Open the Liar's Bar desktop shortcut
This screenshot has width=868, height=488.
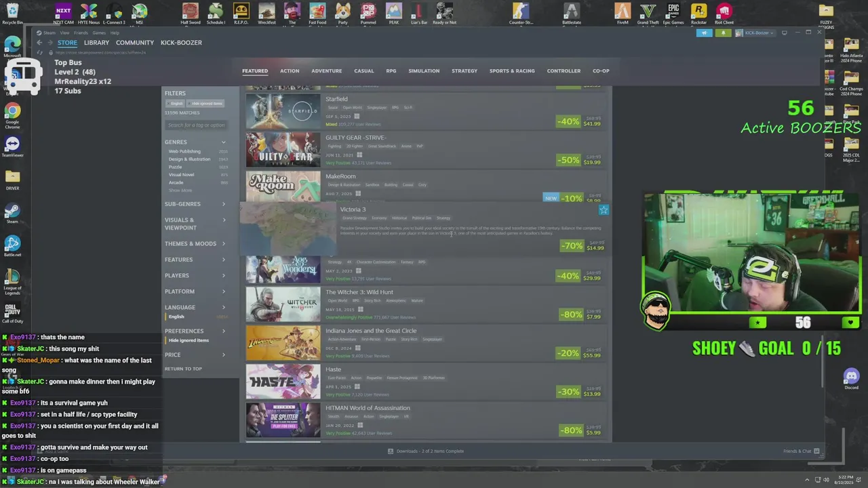pos(420,14)
